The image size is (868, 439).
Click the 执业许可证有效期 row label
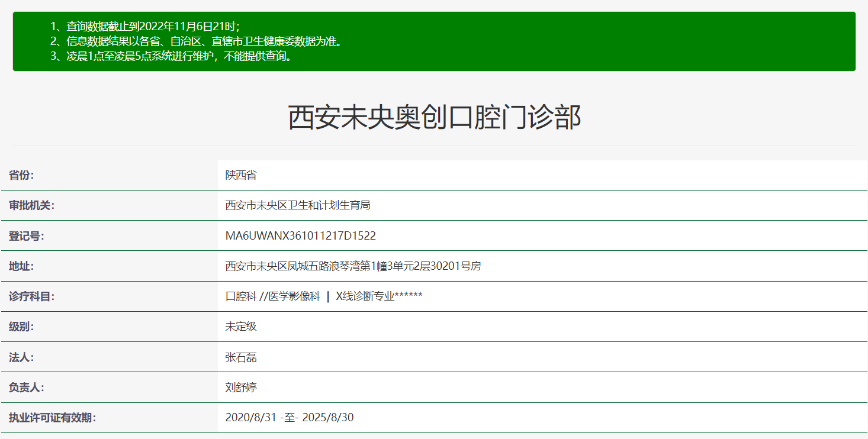pos(52,418)
